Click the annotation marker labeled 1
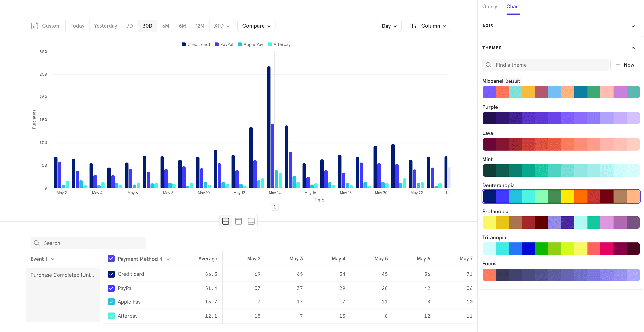644x332 pixels. [x=275, y=207]
